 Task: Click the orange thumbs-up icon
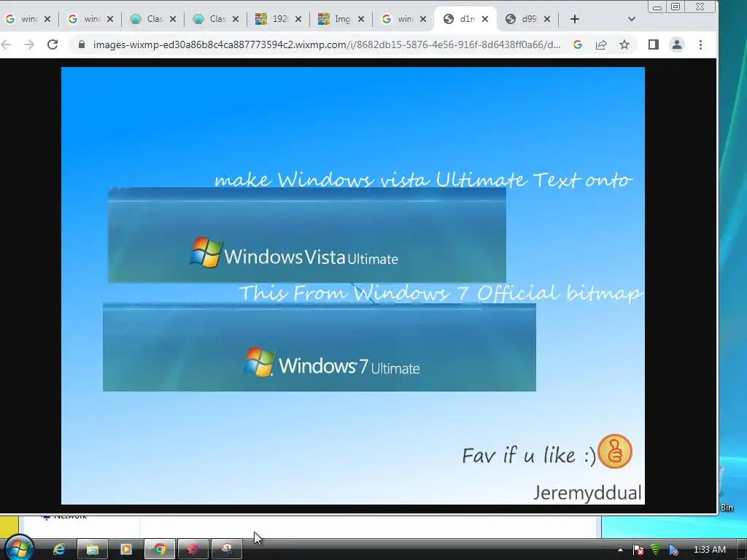point(614,451)
